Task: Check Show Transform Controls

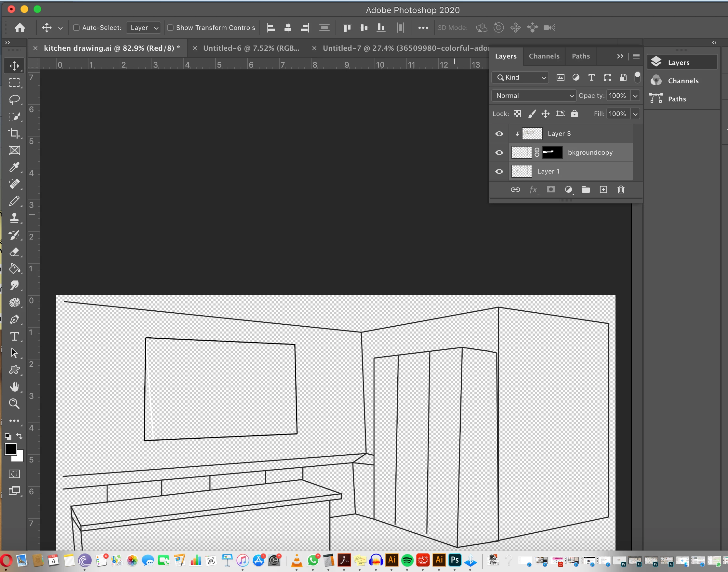Action: point(170,28)
